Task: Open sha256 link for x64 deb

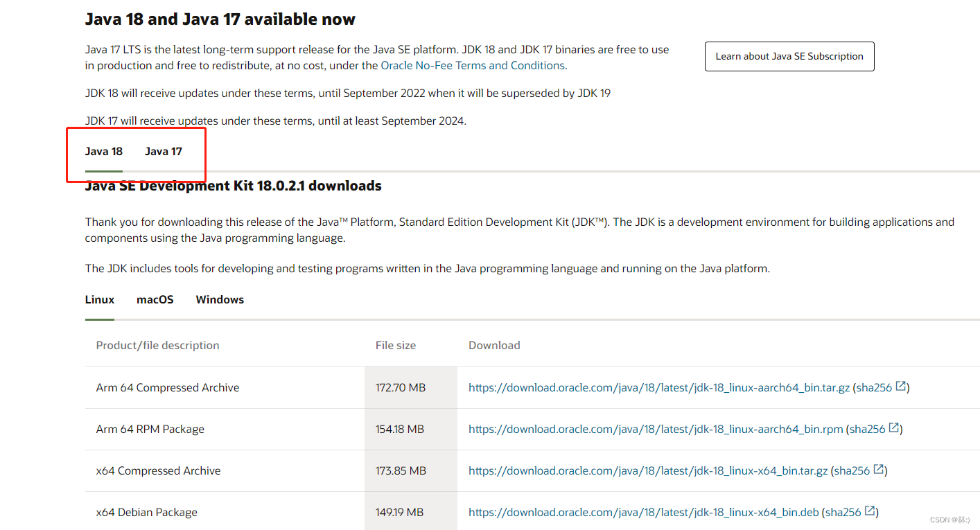Action: [843, 512]
